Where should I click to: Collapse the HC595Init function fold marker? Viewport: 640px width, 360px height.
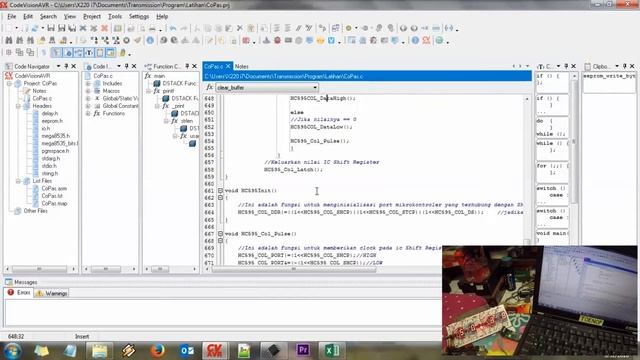[220, 191]
